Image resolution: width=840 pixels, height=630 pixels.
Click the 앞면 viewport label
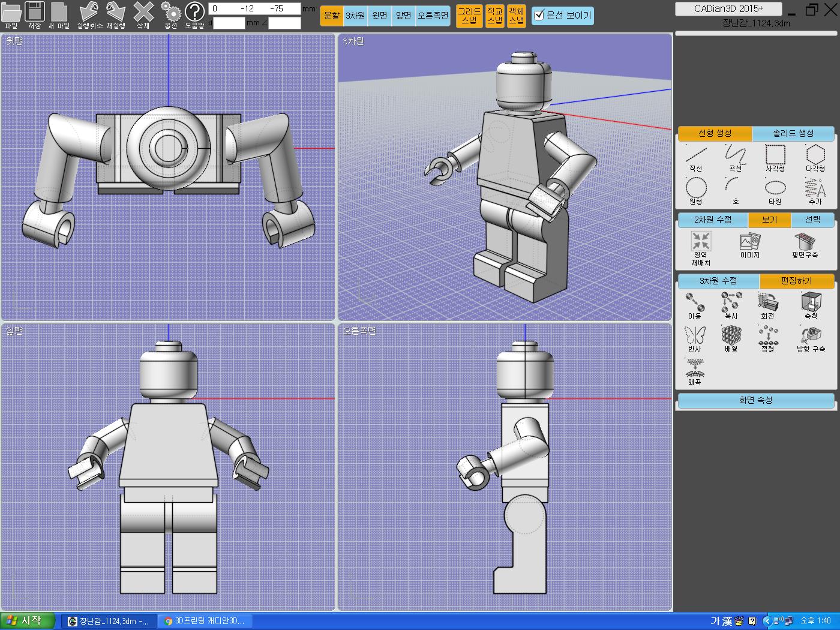(14, 331)
